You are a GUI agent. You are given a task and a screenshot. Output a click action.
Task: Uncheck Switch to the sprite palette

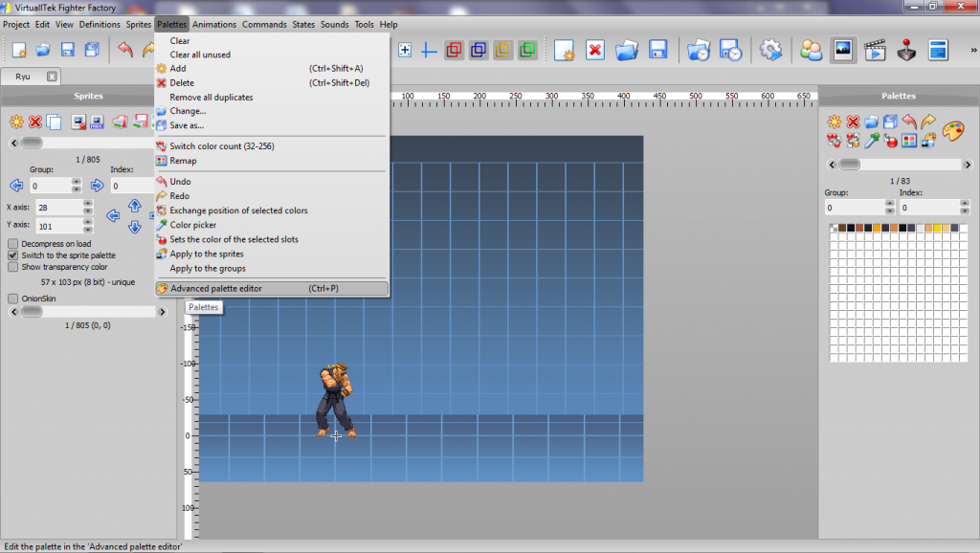(13, 255)
